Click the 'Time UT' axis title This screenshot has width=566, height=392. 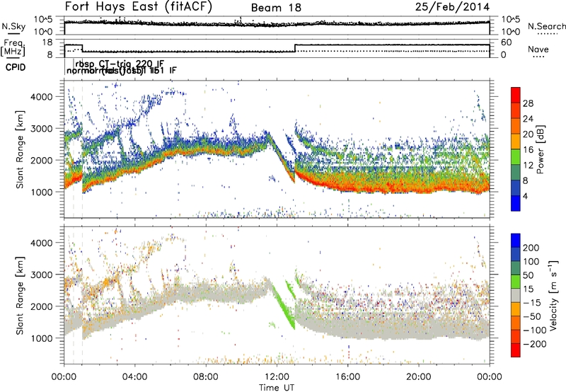tap(277, 388)
